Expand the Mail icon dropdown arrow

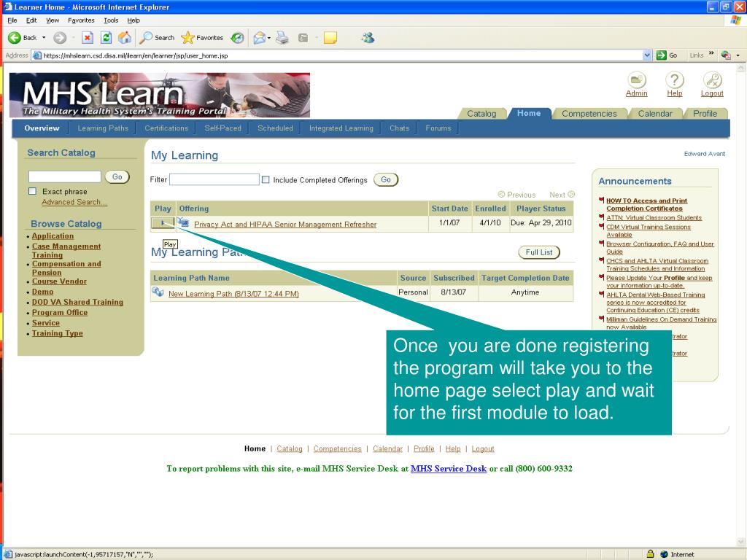268,38
